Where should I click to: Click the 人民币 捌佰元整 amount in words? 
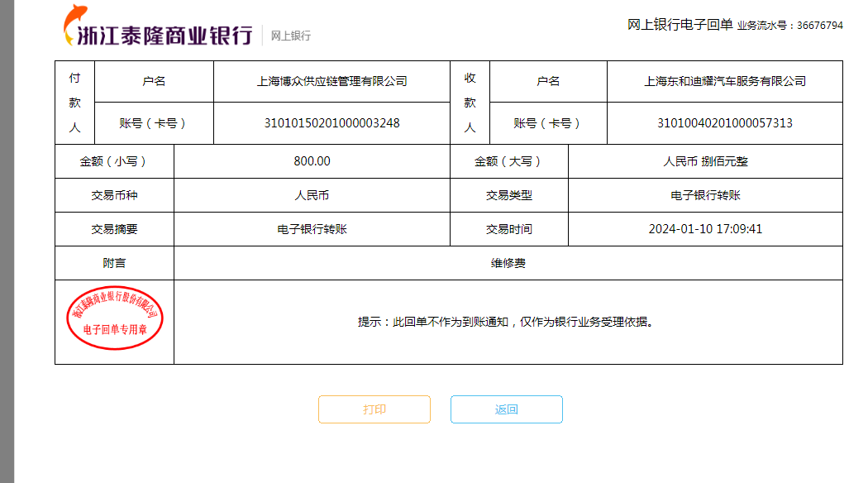tap(705, 161)
